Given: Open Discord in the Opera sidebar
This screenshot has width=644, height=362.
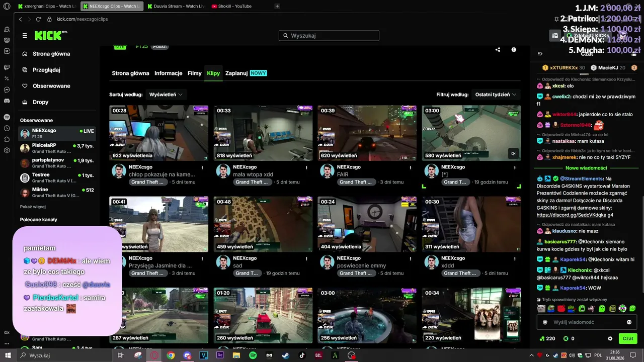Looking at the screenshot, I should (7, 101).
